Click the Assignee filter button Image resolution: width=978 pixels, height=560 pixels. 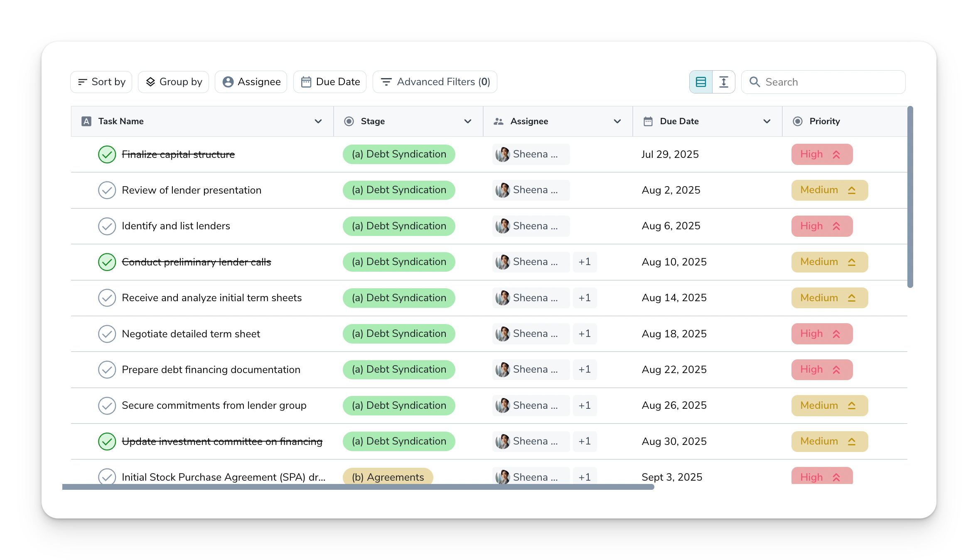tap(251, 82)
